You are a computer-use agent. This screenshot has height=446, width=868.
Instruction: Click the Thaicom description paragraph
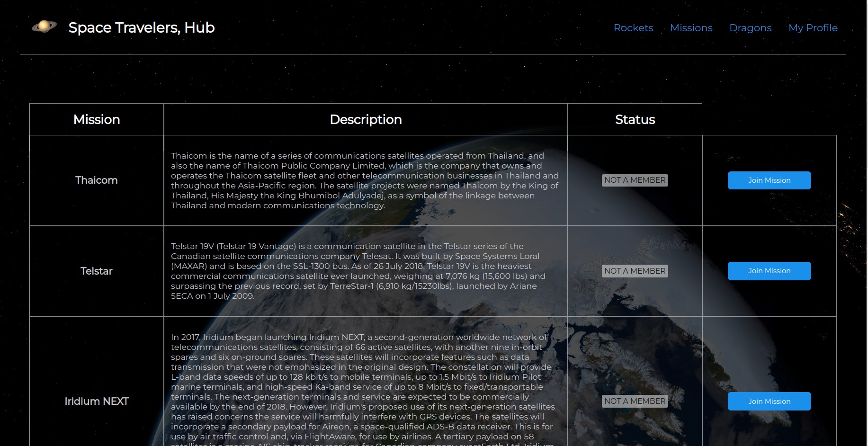tap(365, 180)
